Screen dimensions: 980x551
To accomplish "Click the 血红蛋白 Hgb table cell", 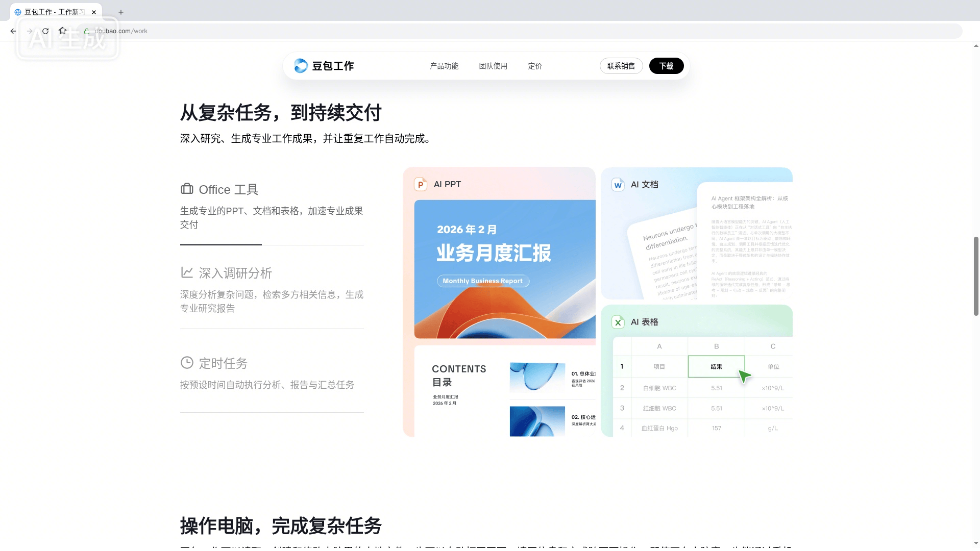I will pyautogui.click(x=659, y=428).
